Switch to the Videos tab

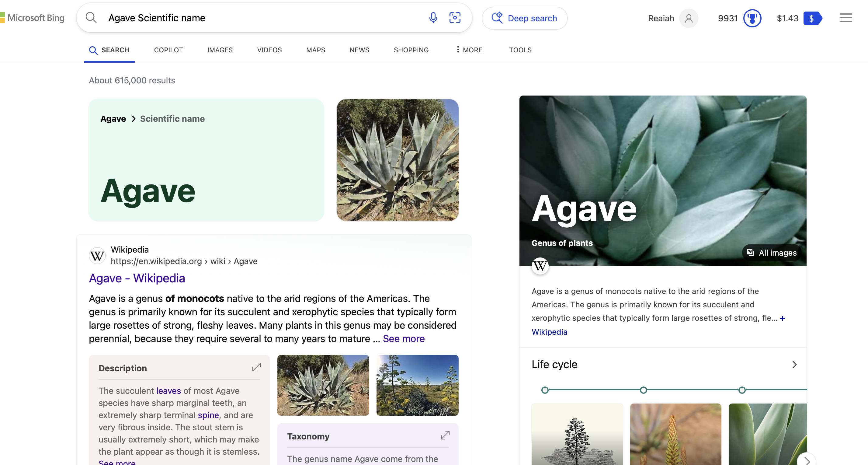(269, 50)
